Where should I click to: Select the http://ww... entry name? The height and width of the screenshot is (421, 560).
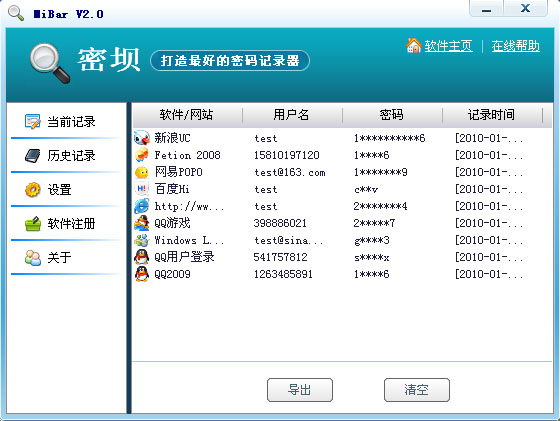pos(189,206)
